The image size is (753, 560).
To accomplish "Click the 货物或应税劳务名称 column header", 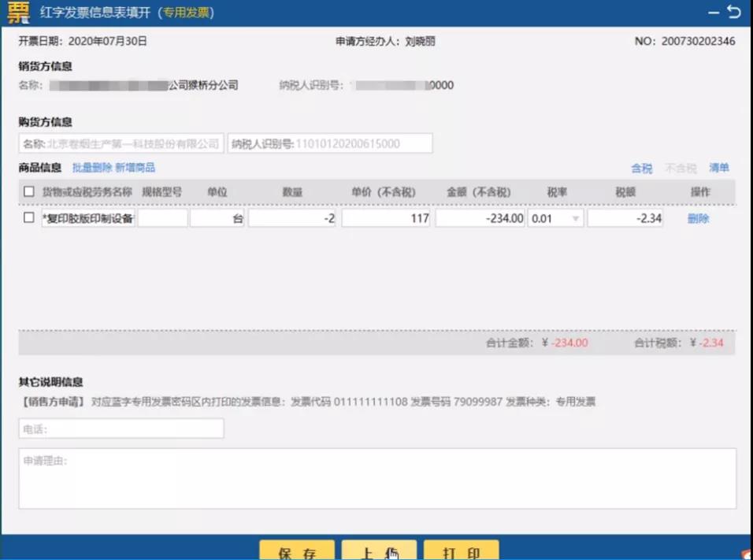I will click(x=87, y=192).
